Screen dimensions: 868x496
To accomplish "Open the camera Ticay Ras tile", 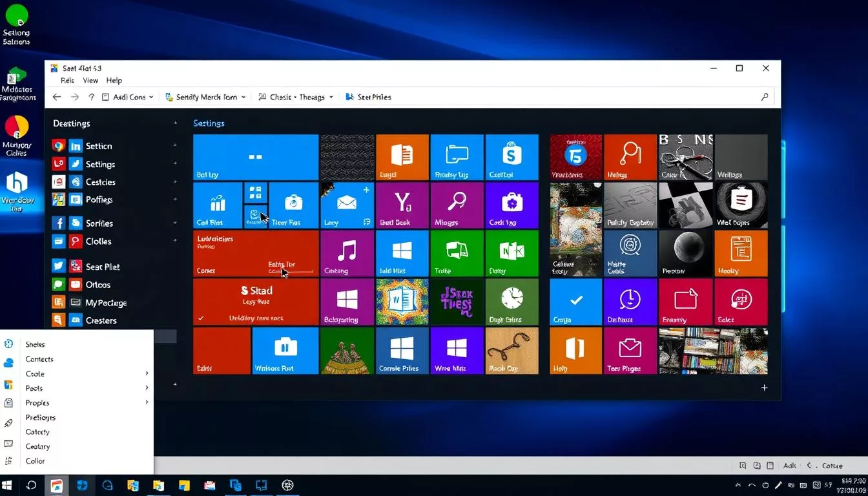I will tap(293, 205).
